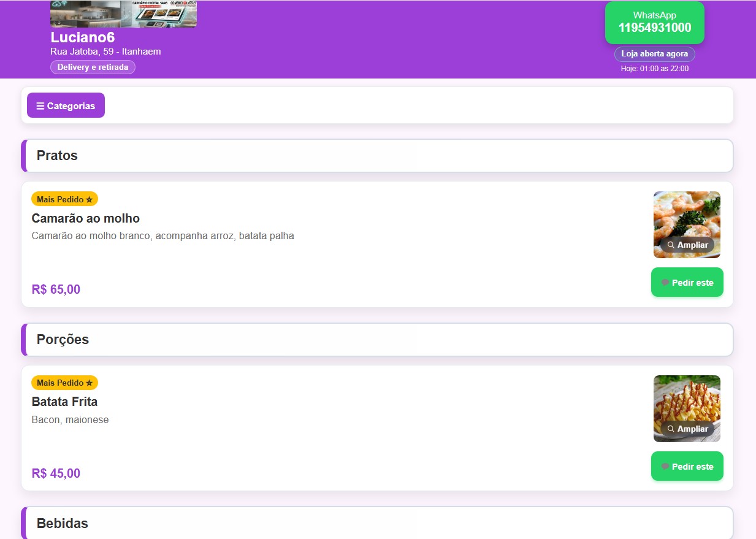The image size is (756, 539).
Task: Click the Batata Frita item title
Action: click(x=64, y=402)
